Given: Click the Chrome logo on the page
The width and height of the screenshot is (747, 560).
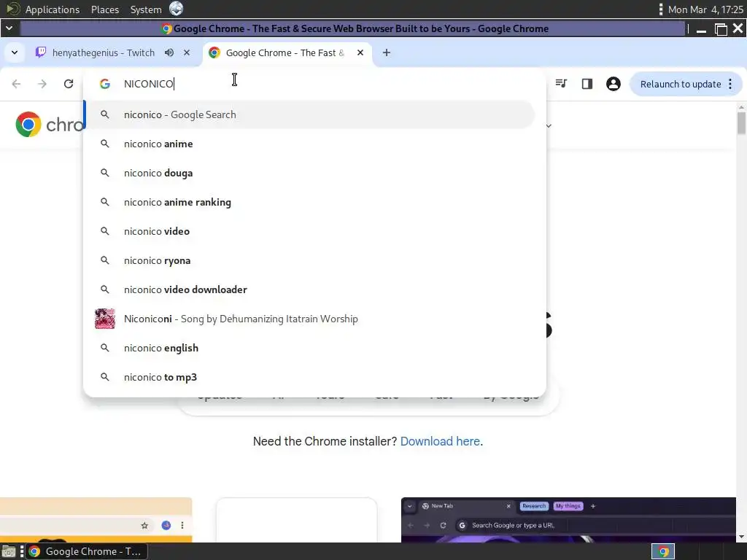Looking at the screenshot, I should point(28,125).
